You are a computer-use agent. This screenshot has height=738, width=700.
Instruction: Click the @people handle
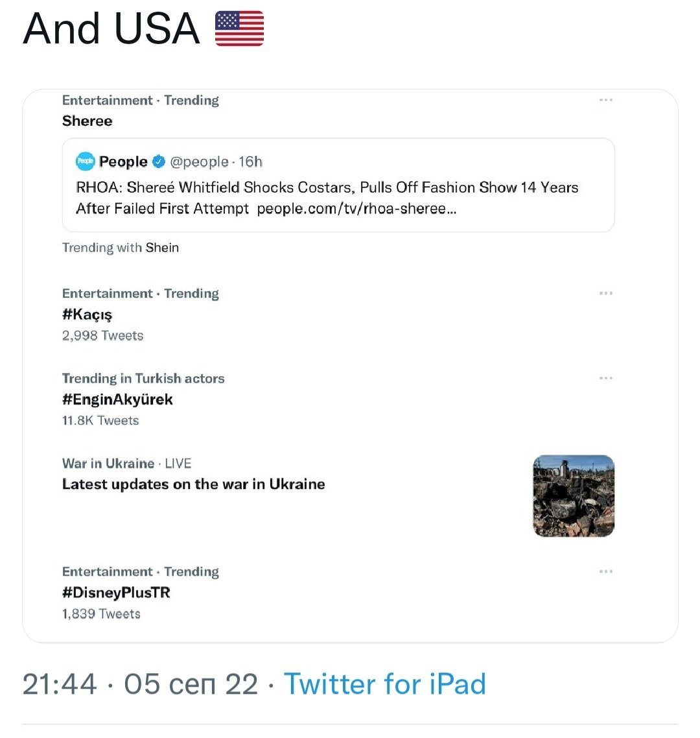[x=199, y=162]
